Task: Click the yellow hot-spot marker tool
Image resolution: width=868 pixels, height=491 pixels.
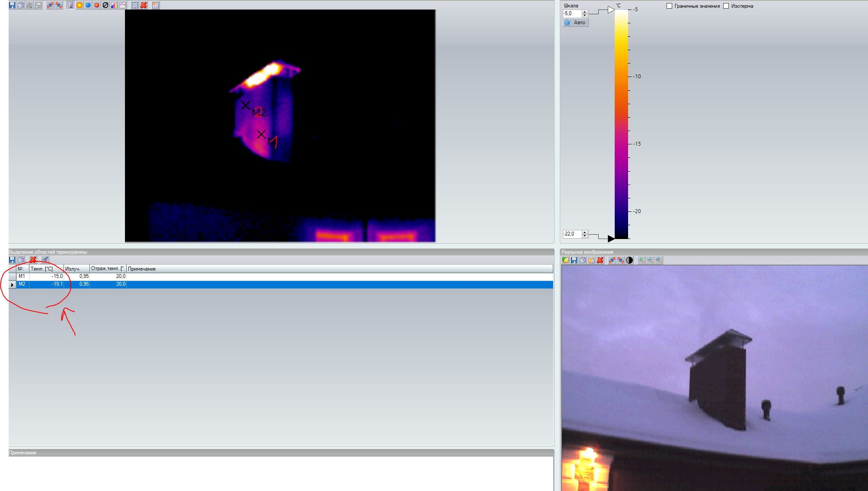Action: pos(80,5)
